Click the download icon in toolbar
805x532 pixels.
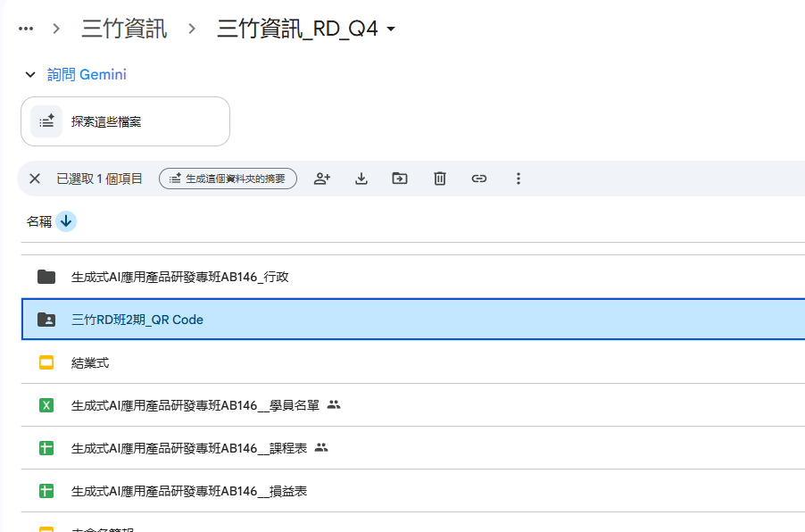click(x=361, y=179)
